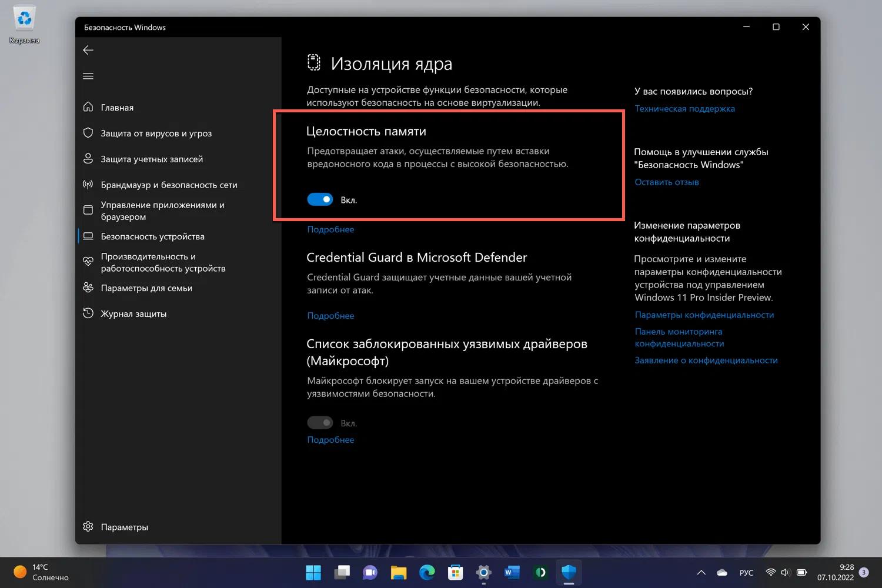Open Word from the taskbar
Screen dimensions: 882x588
tap(512, 572)
